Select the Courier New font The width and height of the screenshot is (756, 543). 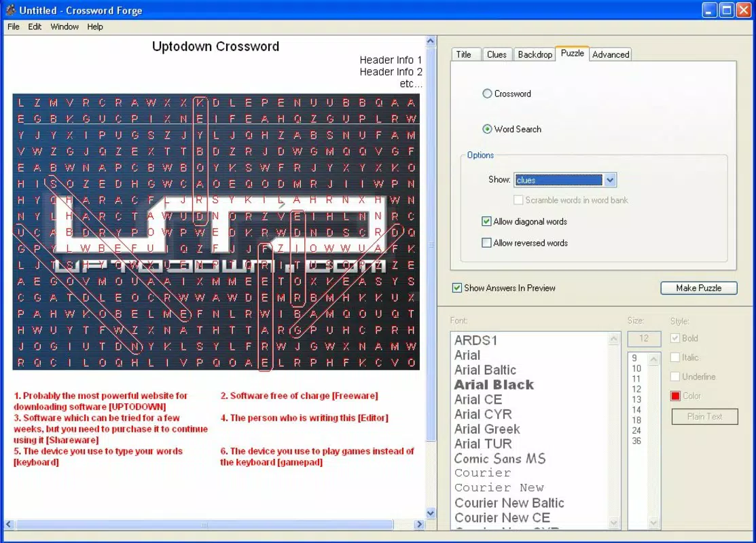pyautogui.click(x=499, y=488)
